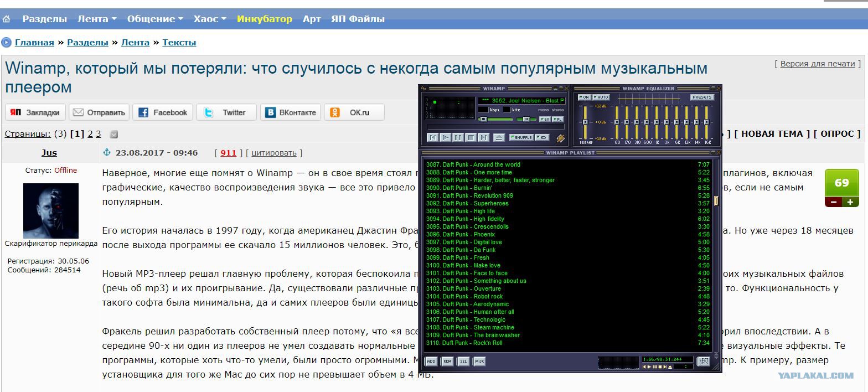Screen dimensions: 868x392
Task: Share the article on ВКонтакте
Action: 291,112
